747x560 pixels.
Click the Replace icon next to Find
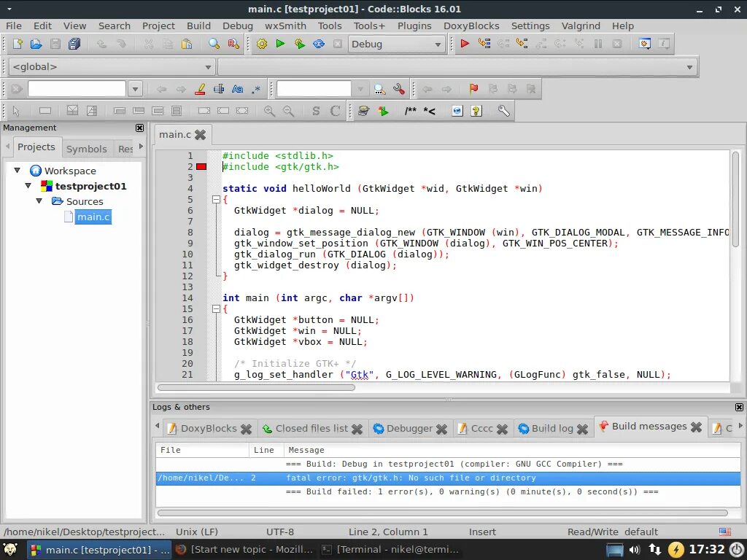pos(233,44)
